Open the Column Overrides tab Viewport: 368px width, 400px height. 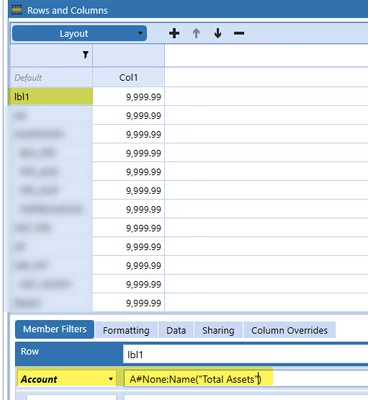point(289,330)
